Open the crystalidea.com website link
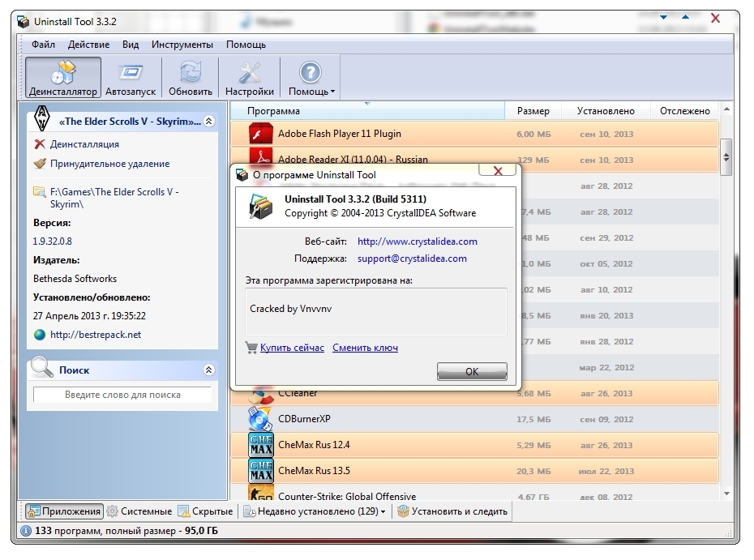This screenshot has height=560, width=754. point(418,242)
